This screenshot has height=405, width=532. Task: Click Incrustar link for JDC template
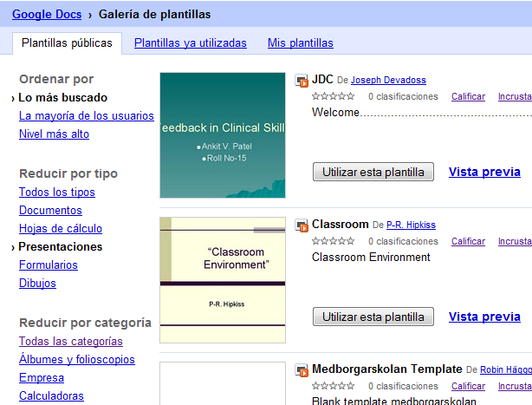click(515, 97)
